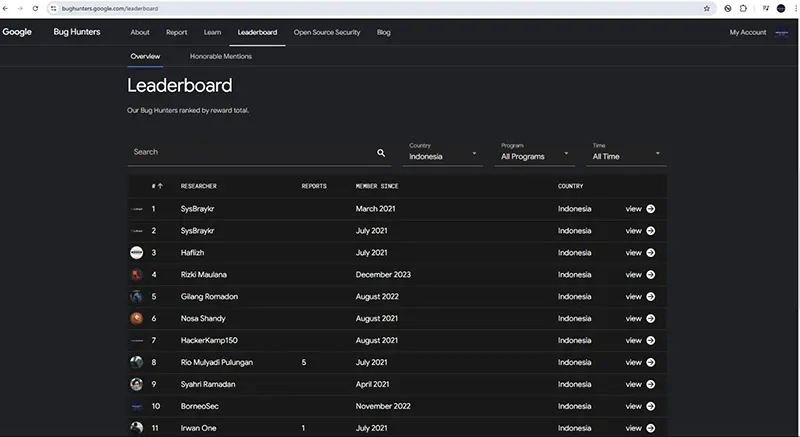Viewport: 800px width, 437px height.
Task: Click the avatar of Gilang Romadon
Action: (x=136, y=296)
